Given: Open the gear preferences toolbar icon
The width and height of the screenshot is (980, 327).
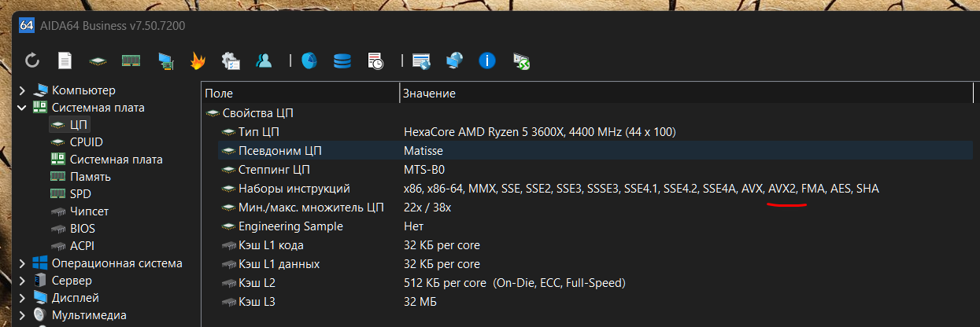Looking at the screenshot, I should click(x=231, y=60).
